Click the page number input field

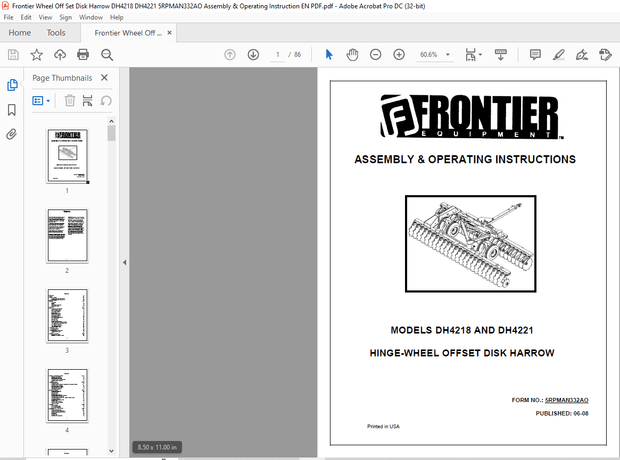click(x=278, y=55)
